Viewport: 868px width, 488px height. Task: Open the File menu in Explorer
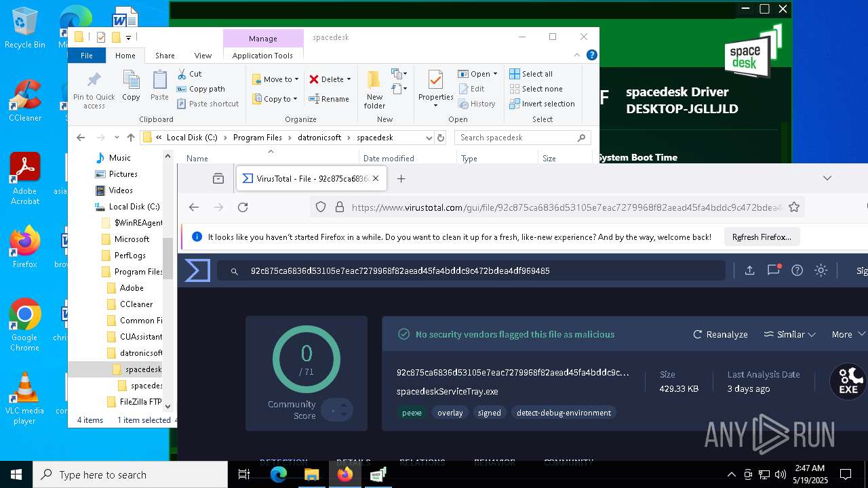click(87, 56)
